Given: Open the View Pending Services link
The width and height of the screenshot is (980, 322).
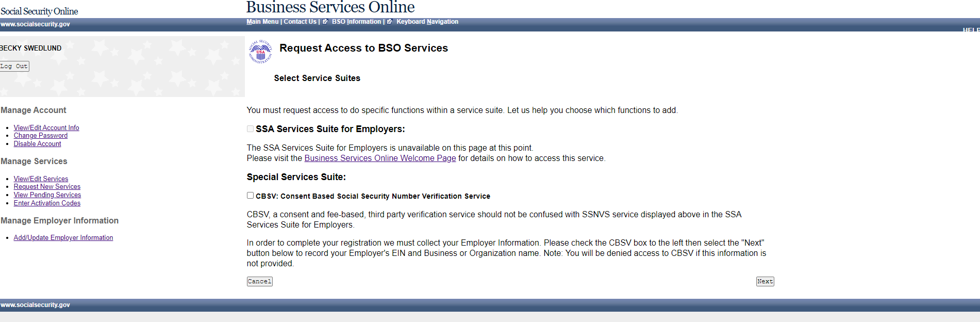Looking at the screenshot, I should 47,195.
